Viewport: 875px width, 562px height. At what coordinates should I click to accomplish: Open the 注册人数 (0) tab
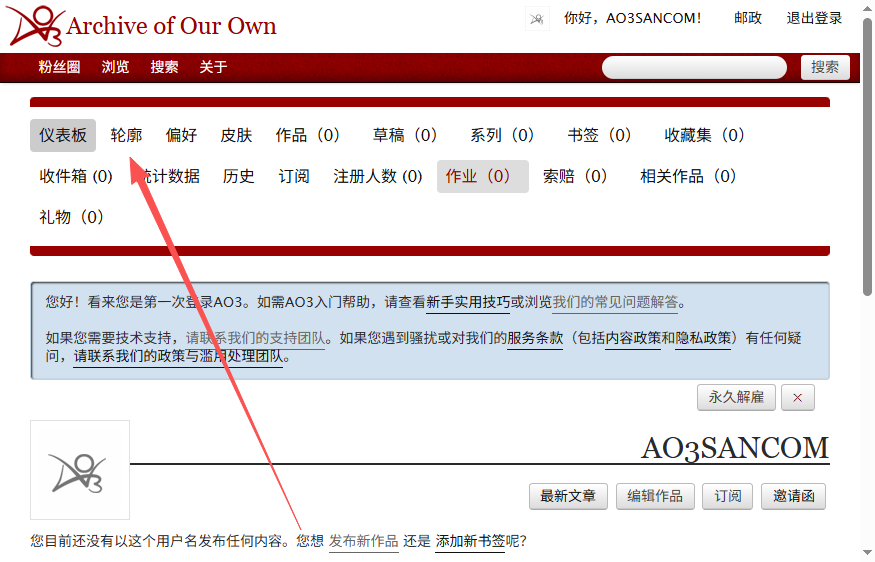(378, 176)
